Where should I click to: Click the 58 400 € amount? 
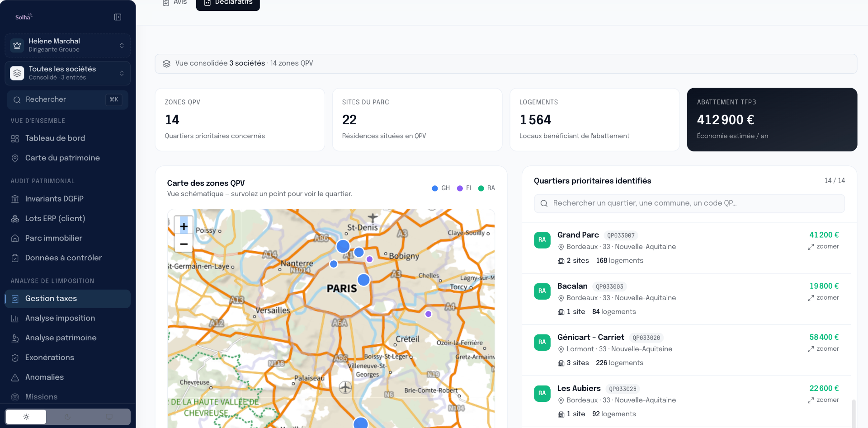824,337
